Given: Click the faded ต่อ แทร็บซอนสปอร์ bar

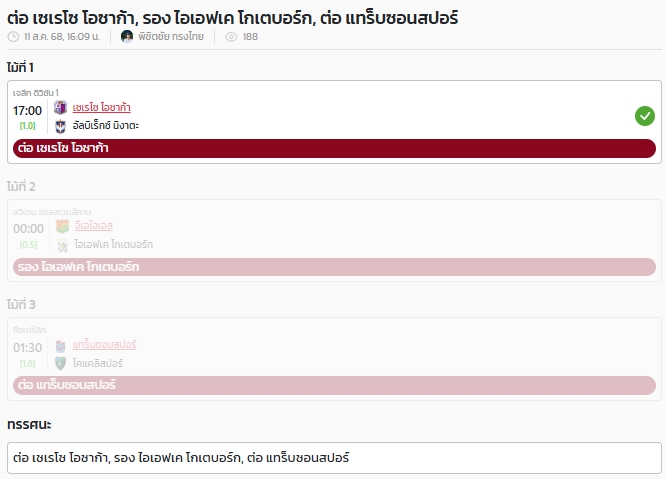Looking at the screenshot, I should click(334, 385).
